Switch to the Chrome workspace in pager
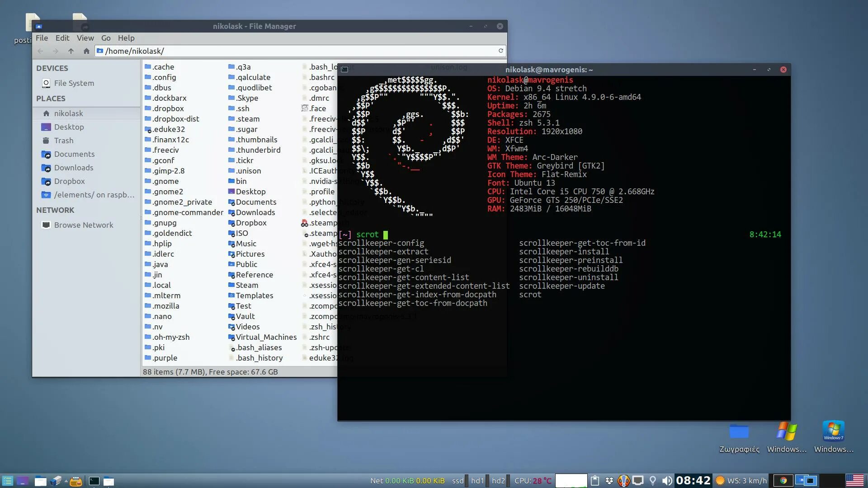Viewport: 868px width, 488px height. pos(783,481)
